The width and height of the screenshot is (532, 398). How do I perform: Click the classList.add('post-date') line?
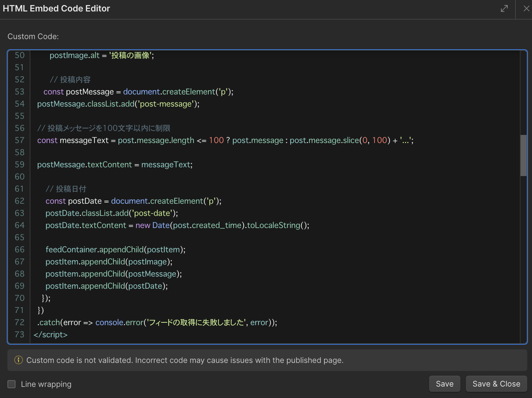coord(112,213)
